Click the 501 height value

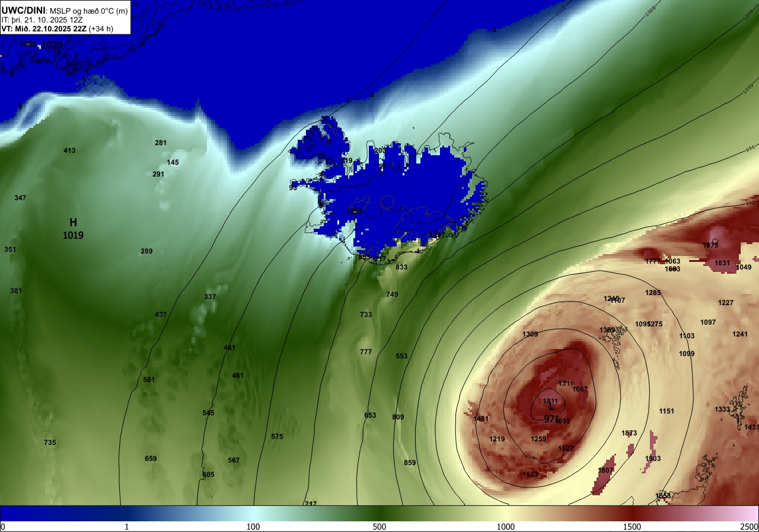point(149,380)
